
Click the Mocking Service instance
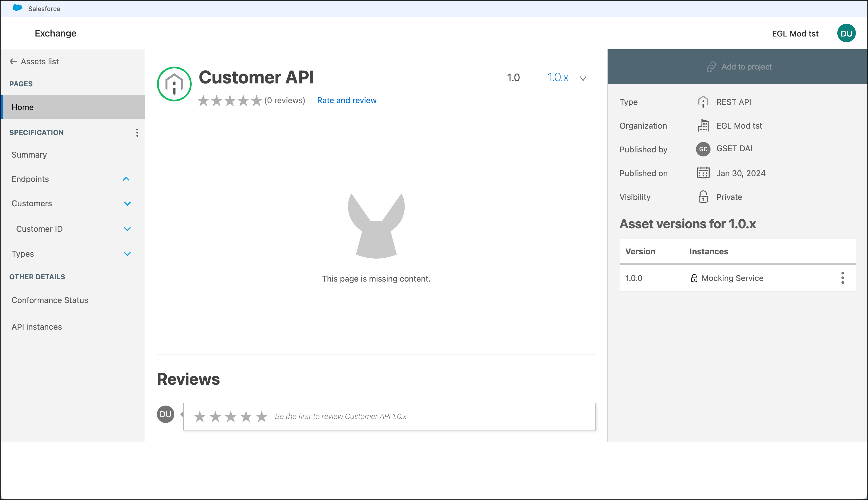(733, 278)
